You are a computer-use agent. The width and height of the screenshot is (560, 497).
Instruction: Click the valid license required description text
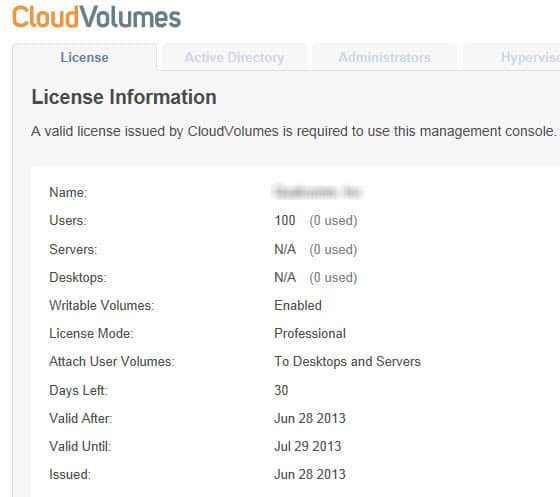294,131
